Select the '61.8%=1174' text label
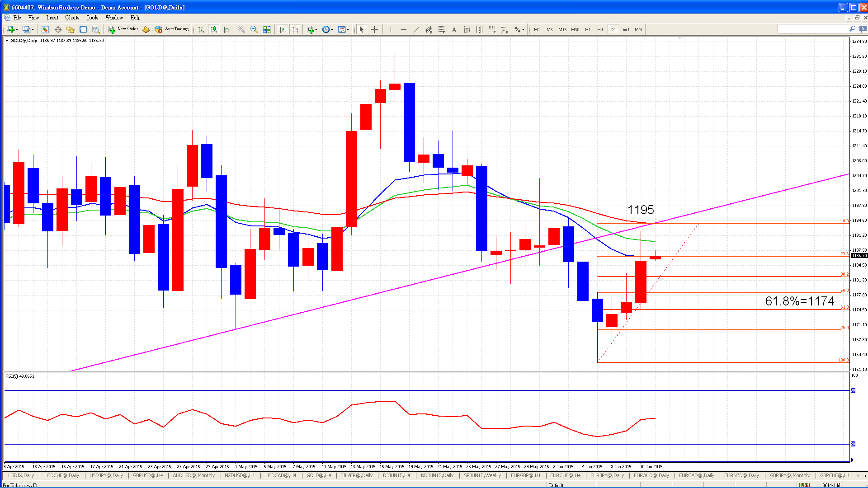868x488 pixels. click(800, 301)
